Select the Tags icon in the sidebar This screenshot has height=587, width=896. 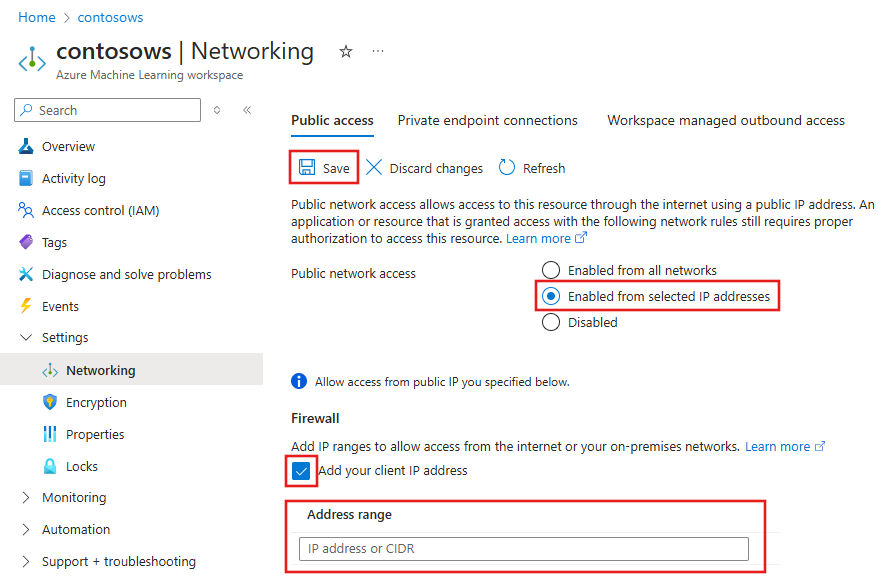point(27,242)
